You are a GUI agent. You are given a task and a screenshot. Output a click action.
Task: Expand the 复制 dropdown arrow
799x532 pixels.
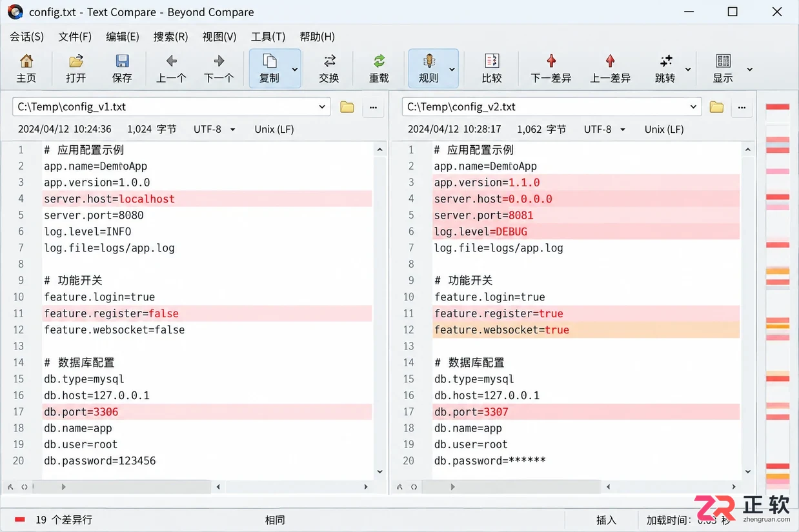pos(295,70)
